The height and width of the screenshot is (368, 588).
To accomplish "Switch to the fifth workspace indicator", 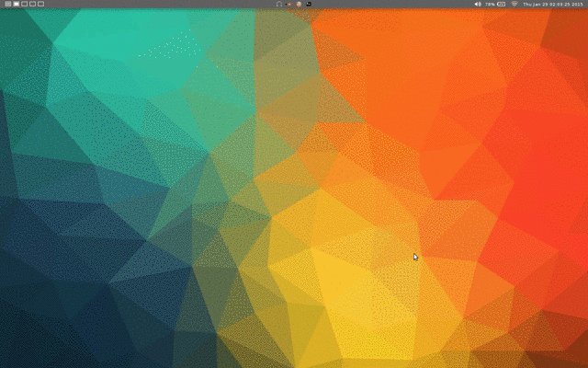I will (x=40, y=4).
